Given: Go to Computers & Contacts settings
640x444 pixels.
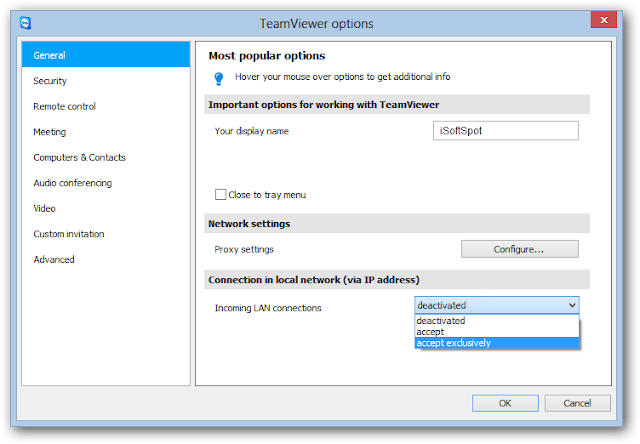Looking at the screenshot, I should point(106,157).
